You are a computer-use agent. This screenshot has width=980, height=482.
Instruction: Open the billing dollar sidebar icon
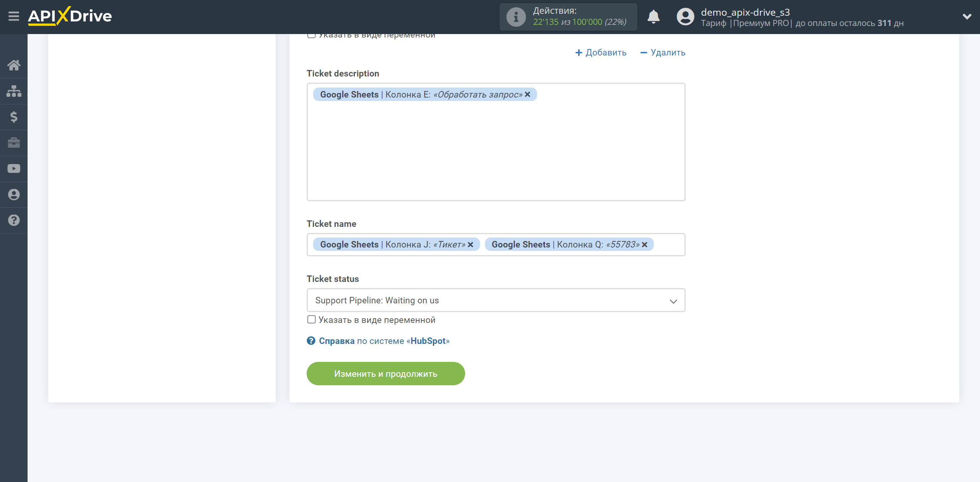14,117
